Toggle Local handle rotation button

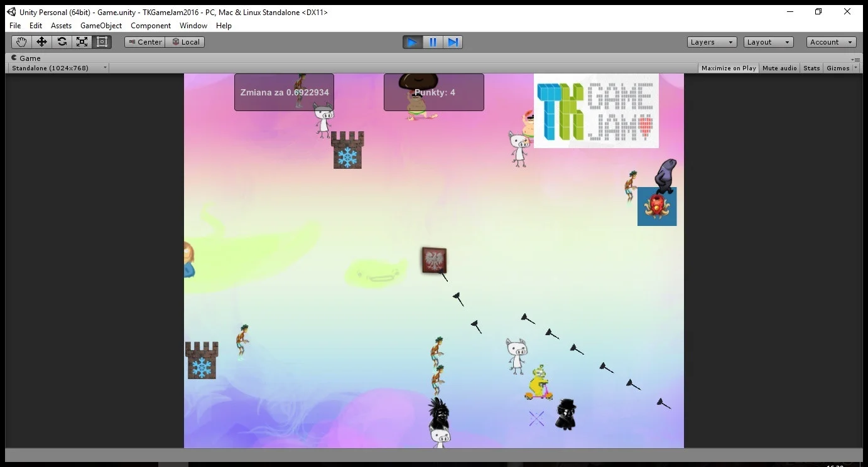pos(185,42)
